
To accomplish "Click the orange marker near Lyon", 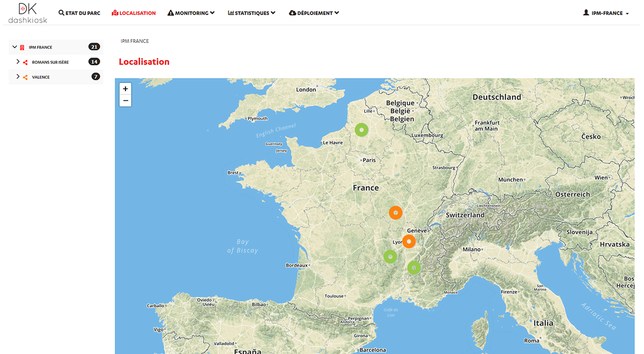I will click(409, 241).
